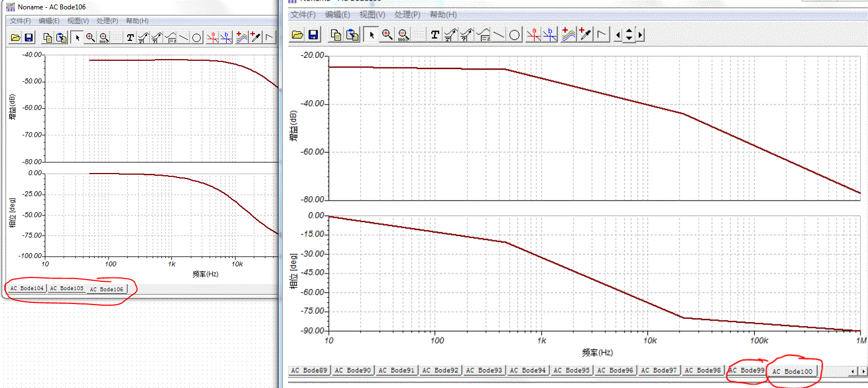The width and height of the screenshot is (868, 388).
Task: Switch to AC Bode94 tab
Action: tap(528, 370)
